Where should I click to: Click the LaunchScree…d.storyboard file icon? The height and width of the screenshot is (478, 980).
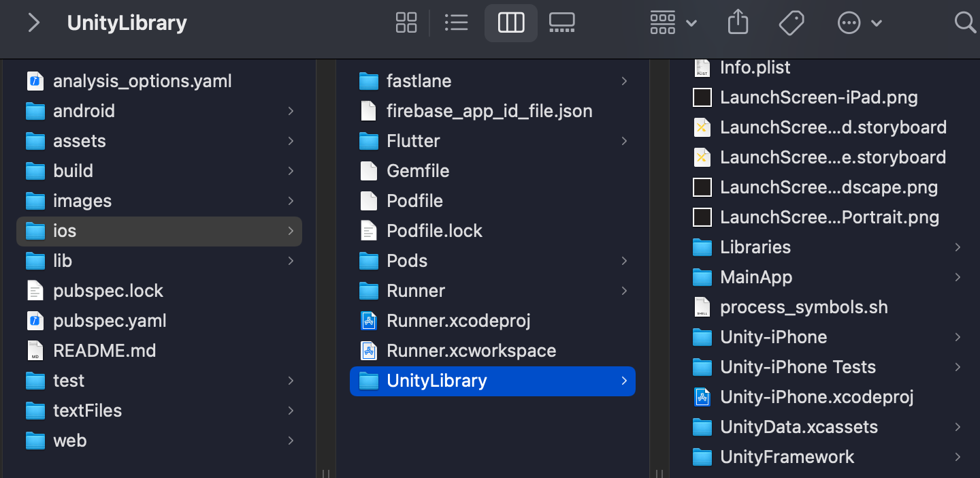(x=702, y=127)
